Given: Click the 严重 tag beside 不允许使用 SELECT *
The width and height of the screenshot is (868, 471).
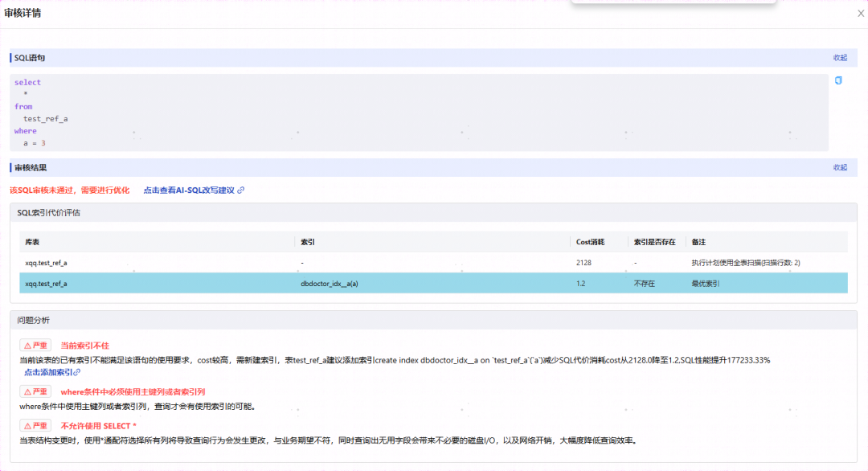Looking at the screenshot, I should tap(35, 426).
